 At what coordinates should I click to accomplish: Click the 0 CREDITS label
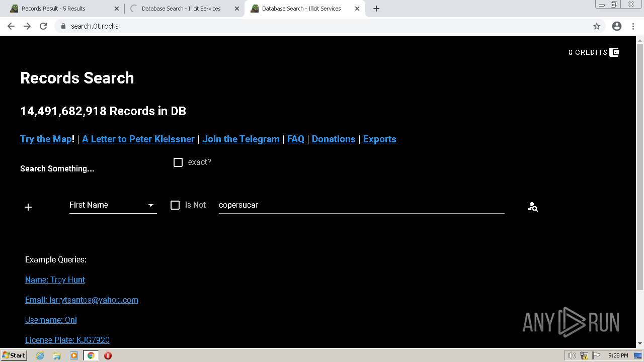(x=588, y=52)
